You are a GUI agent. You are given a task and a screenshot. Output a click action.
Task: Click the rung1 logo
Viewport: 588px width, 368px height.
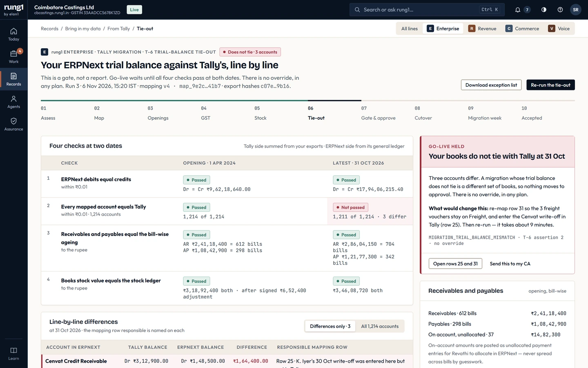(14, 9)
